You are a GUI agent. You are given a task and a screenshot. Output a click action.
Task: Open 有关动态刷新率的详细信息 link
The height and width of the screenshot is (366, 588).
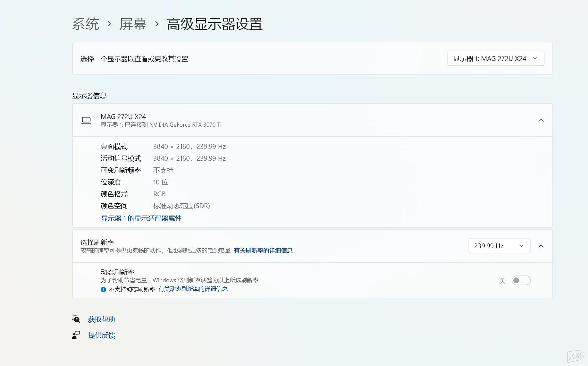pos(193,289)
